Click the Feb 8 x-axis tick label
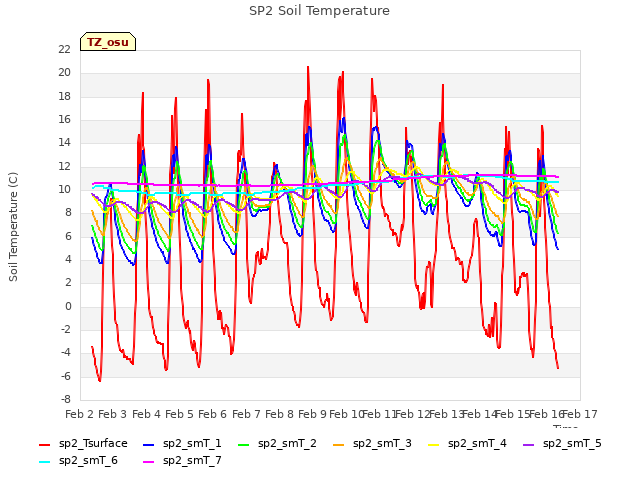 279,414
